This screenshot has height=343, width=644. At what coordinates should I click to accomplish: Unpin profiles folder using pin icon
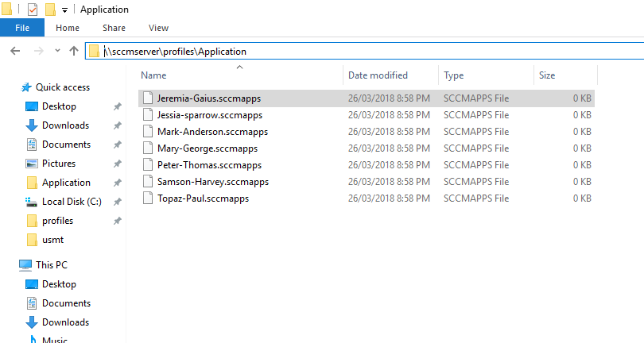(x=118, y=221)
